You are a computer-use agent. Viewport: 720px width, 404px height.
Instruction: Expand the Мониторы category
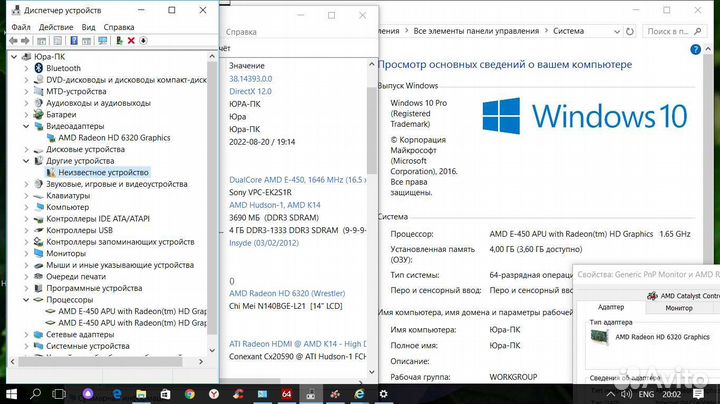[x=26, y=253]
